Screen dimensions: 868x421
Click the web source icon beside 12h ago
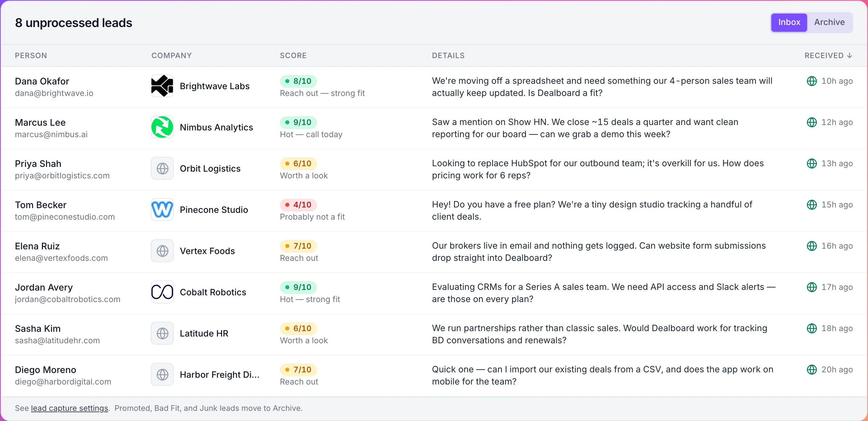click(812, 122)
